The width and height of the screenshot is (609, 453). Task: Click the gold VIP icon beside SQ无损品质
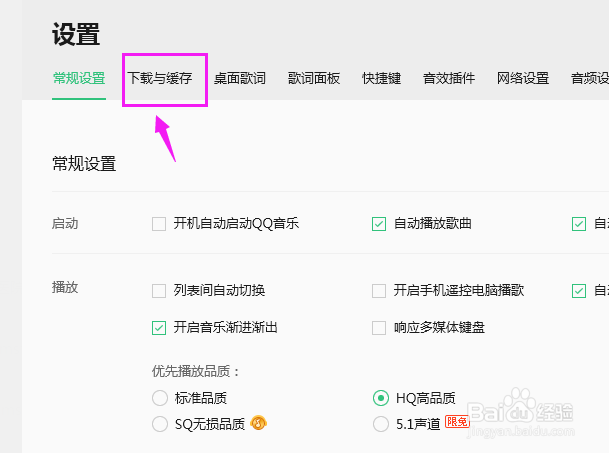point(259,423)
